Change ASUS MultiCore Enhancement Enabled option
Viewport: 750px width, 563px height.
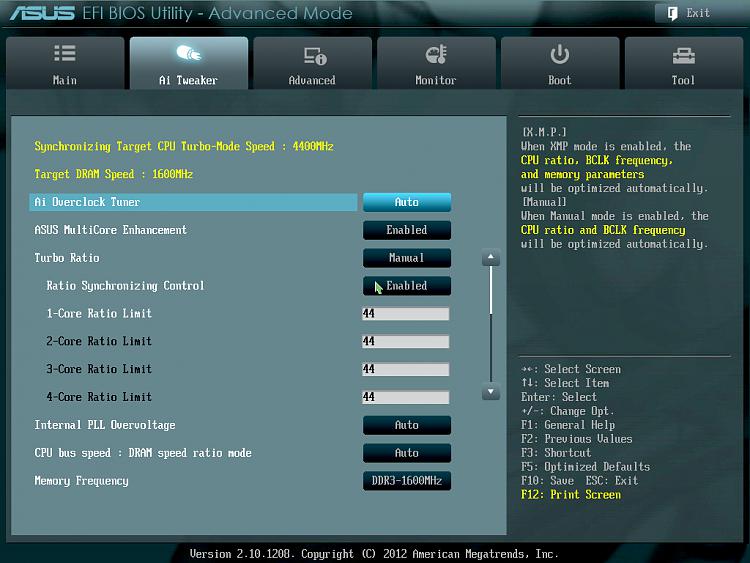tap(407, 230)
